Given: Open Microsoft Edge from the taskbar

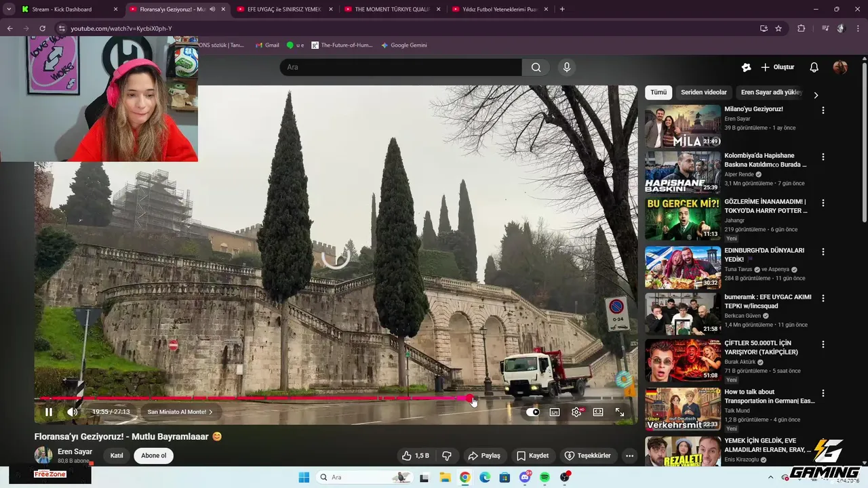Looking at the screenshot, I should pos(485,477).
